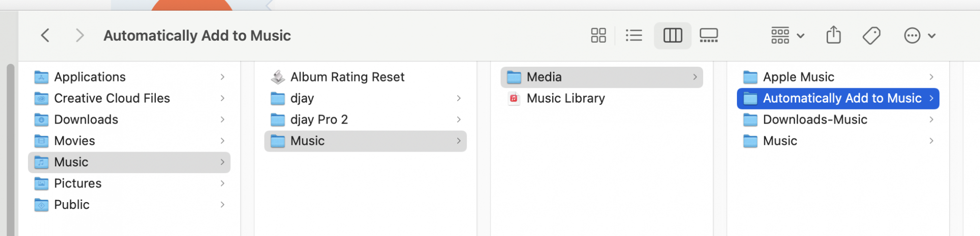
Task: Open the Creative Cloud Files folder
Action: (112, 98)
